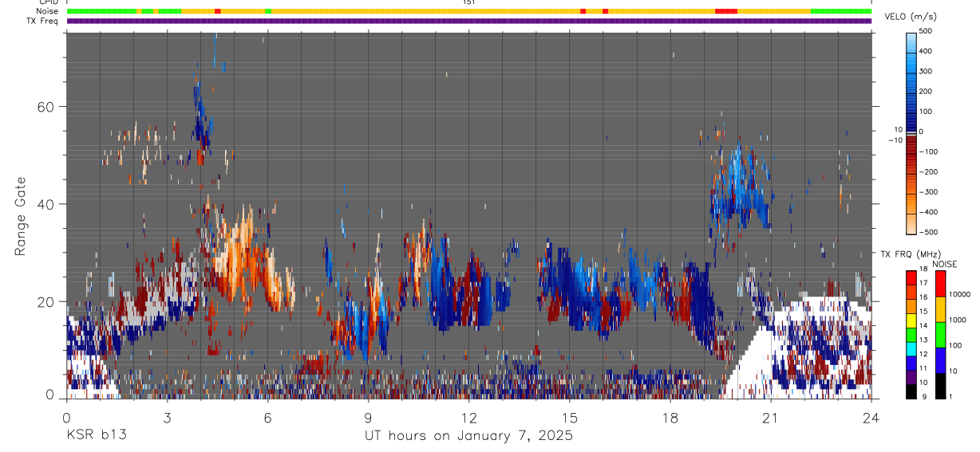Click 'UT hours on January 7, 2025' axis title

(x=469, y=436)
